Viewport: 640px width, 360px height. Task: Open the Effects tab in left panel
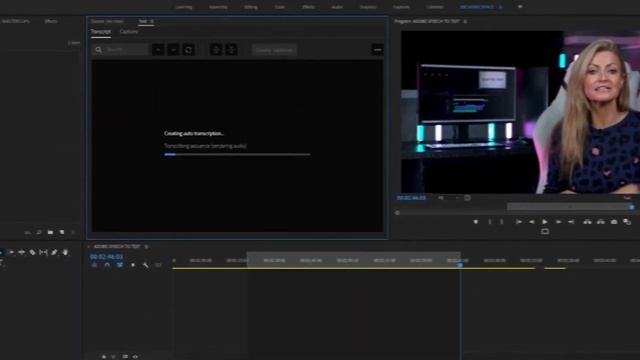(x=51, y=21)
